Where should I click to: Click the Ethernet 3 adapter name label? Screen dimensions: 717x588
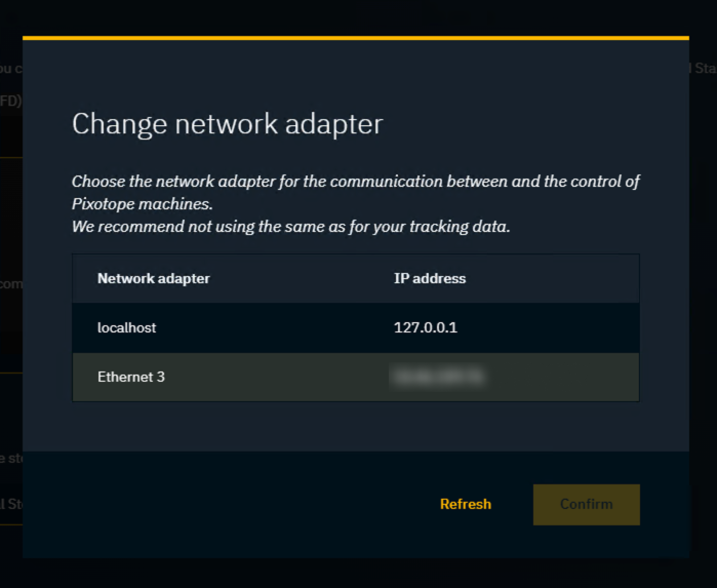pyautogui.click(x=131, y=377)
